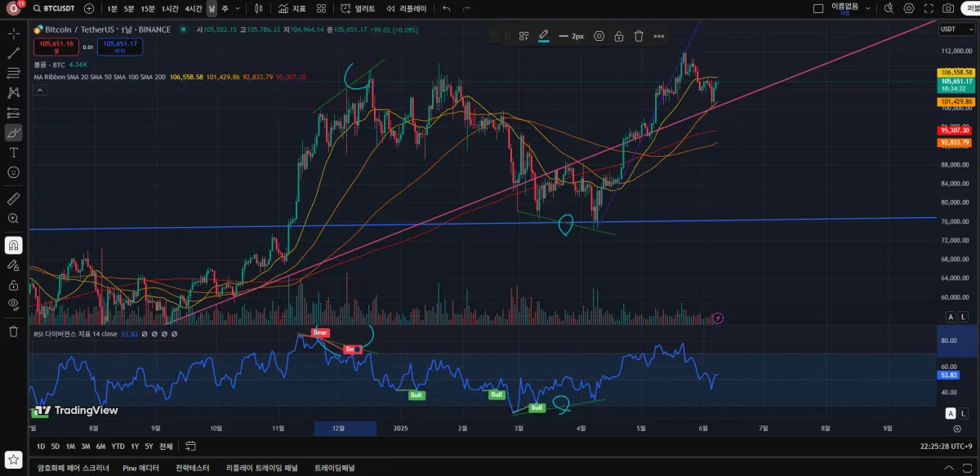Open the chart pattern tools
980x476 pixels.
[13, 93]
